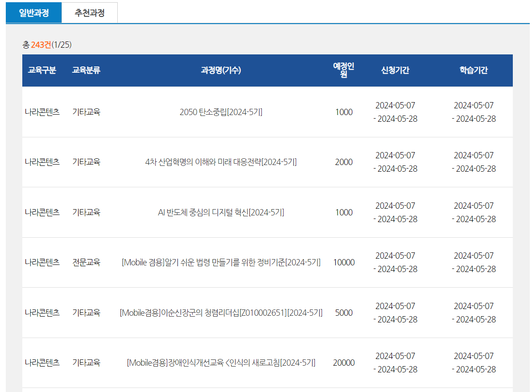Click 나라콘텐츠 in the first row
Viewport: 532px width, 392px height.
tap(41, 112)
